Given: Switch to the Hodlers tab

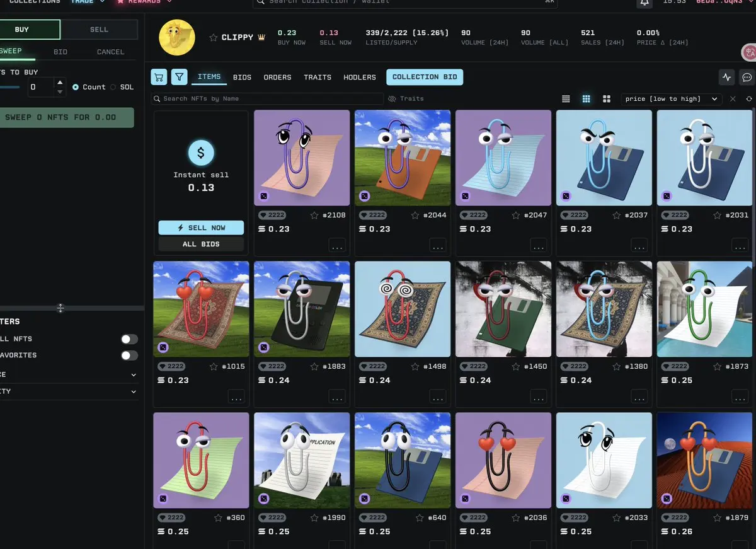Looking at the screenshot, I should click(360, 77).
